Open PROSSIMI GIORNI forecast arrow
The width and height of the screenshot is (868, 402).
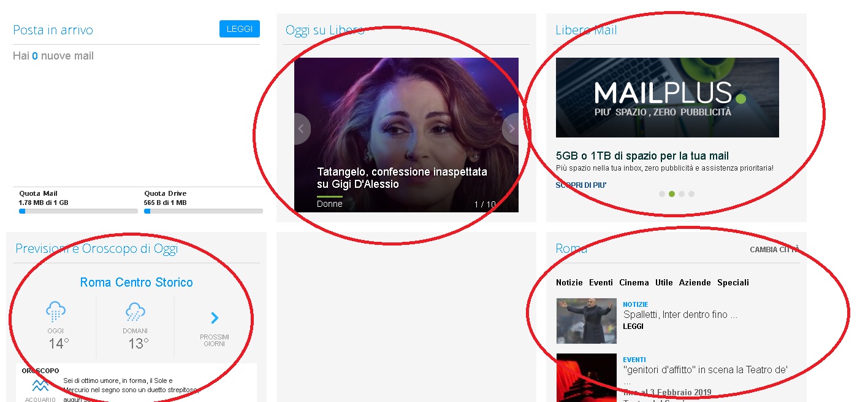coord(215,318)
